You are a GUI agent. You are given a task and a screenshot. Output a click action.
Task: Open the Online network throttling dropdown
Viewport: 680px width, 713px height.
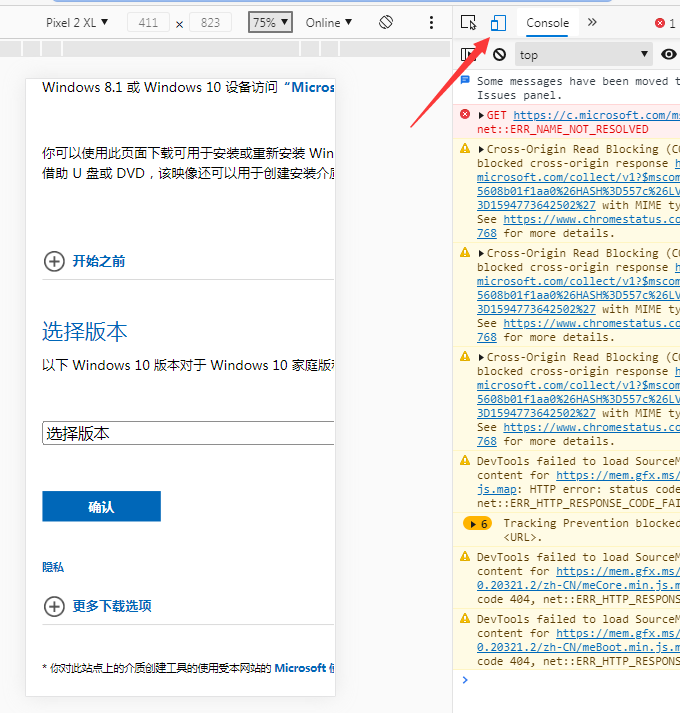[x=329, y=22]
